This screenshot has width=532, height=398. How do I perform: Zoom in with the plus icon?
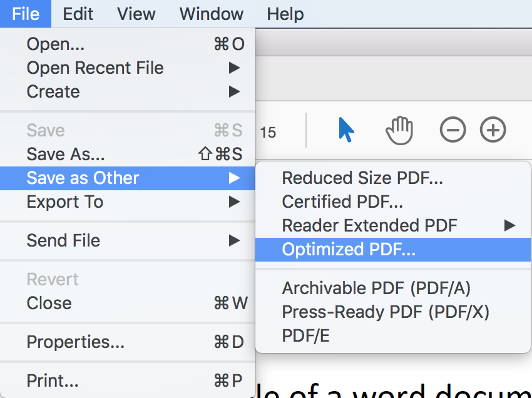[x=493, y=130]
